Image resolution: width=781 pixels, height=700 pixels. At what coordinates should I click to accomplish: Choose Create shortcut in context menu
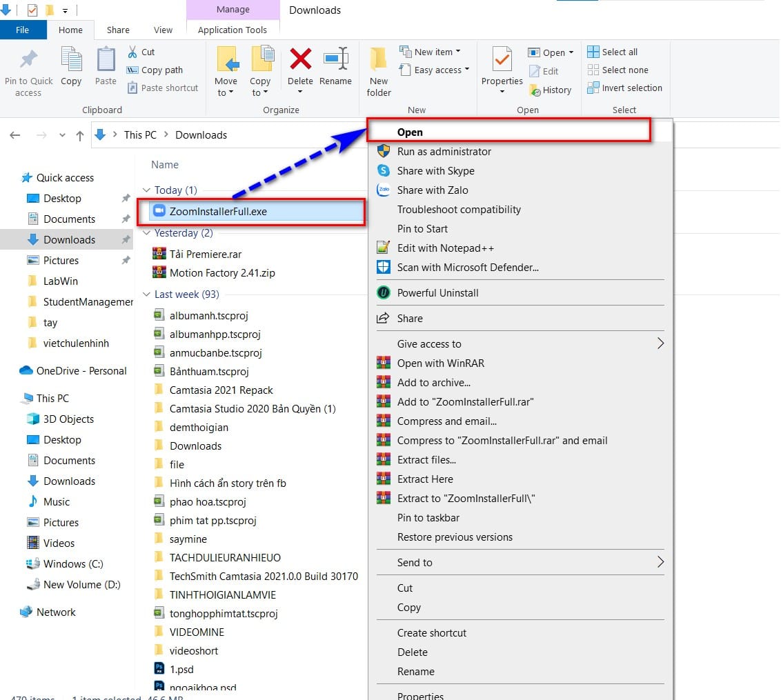[520, 633]
